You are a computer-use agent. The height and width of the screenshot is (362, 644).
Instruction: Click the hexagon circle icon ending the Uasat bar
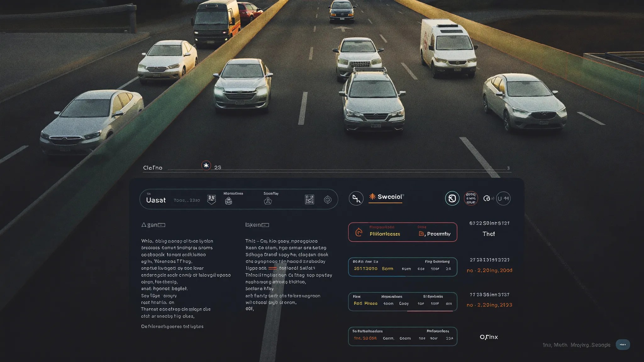(328, 200)
